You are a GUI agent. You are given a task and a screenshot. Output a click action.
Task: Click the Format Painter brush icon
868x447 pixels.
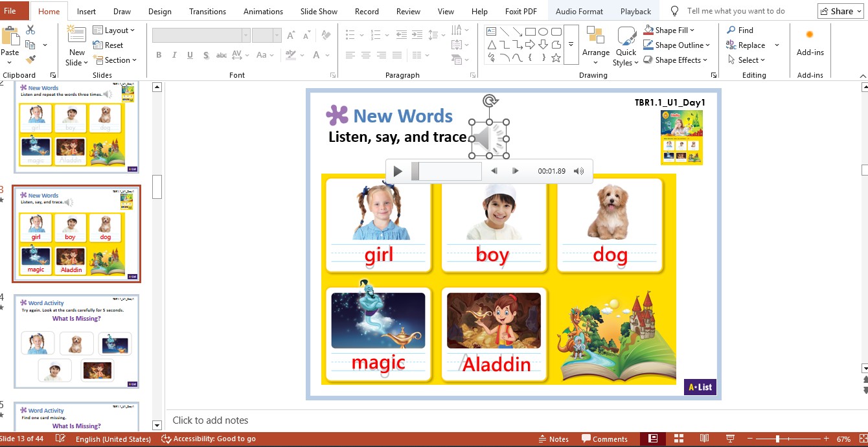point(30,60)
